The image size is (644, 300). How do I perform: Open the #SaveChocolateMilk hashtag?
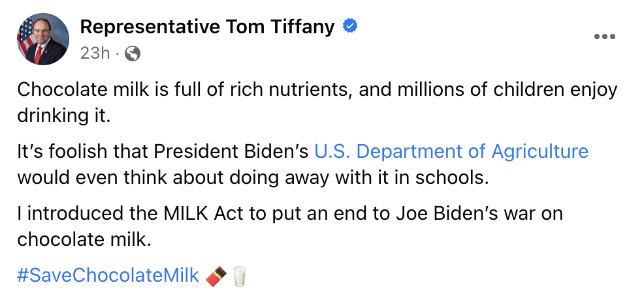[108, 276]
